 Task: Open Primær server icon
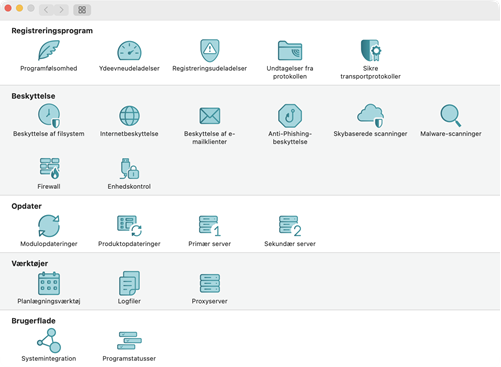pyautogui.click(x=210, y=226)
